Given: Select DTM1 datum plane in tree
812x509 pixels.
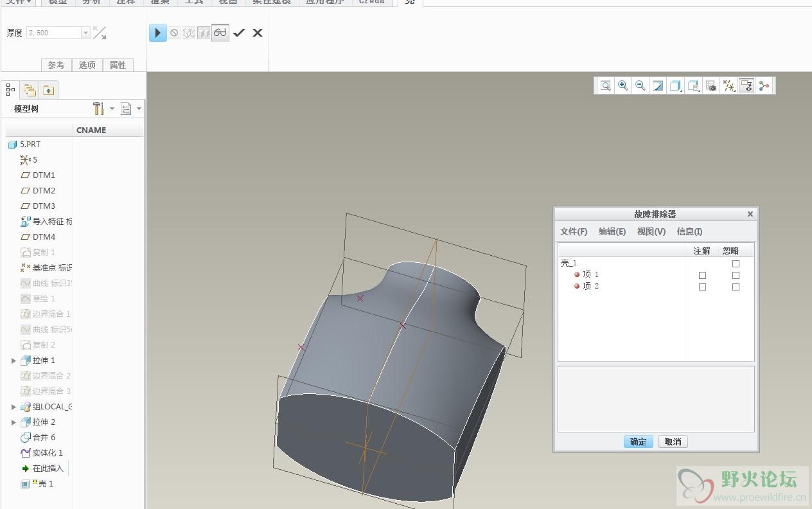Looking at the screenshot, I should click(x=38, y=175).
